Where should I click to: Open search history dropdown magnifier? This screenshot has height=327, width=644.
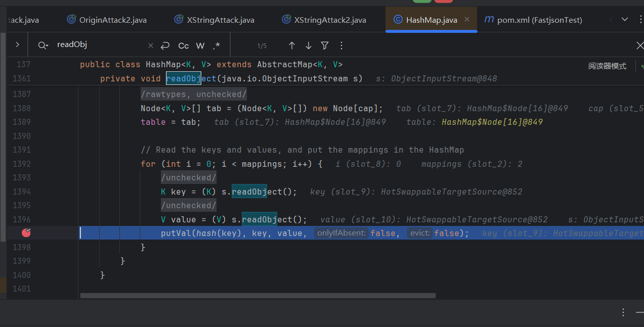[43, 45]
